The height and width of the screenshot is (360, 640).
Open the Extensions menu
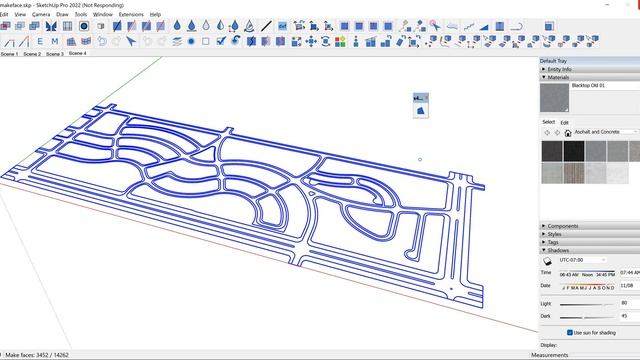(x=131, y=14)
